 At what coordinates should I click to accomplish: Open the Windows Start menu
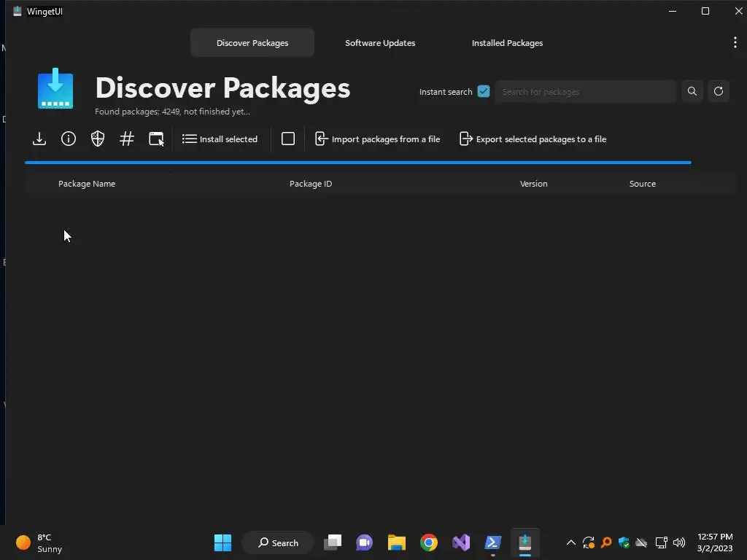tap(222, 542)
